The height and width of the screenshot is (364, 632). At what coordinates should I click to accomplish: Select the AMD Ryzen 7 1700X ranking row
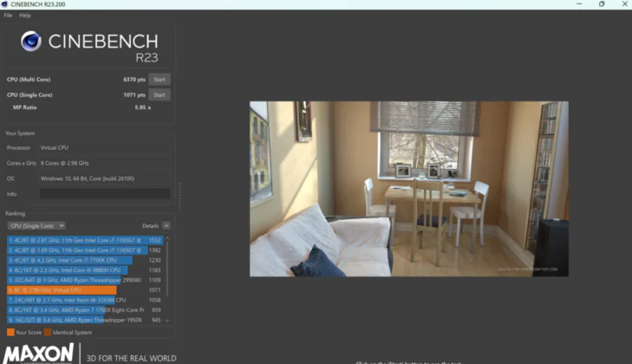(85, 310)
